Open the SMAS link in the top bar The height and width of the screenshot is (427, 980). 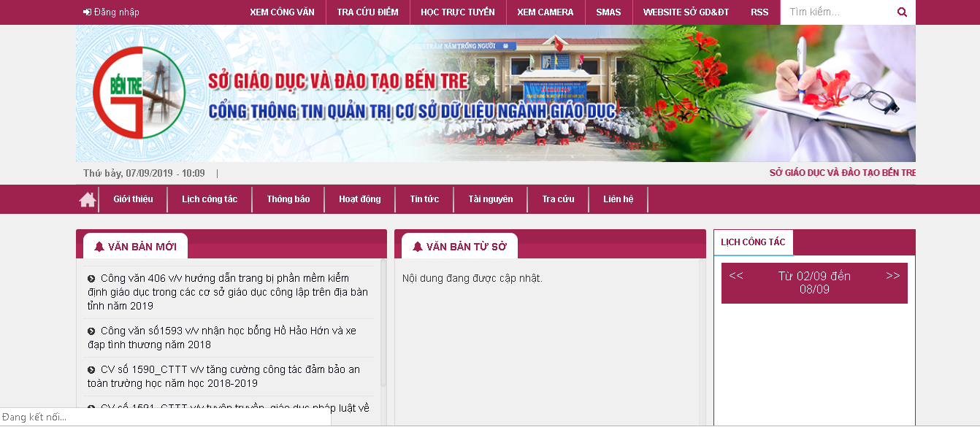(x=608, y=12)
